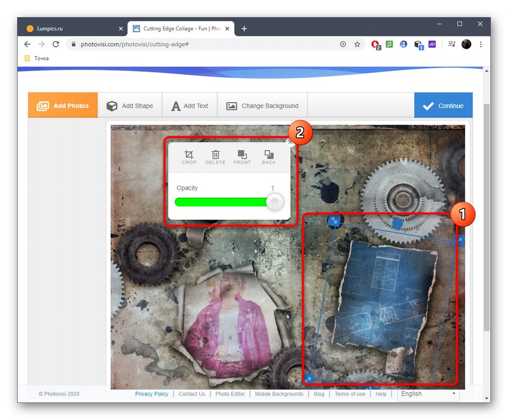
Task: Open Mobile Backgrounds link
Action: click(279, 394)
